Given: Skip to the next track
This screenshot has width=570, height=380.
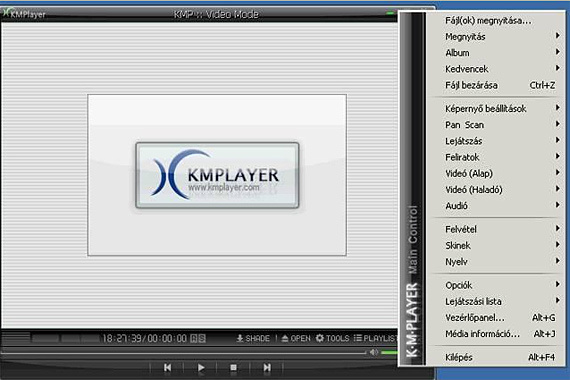Looking at the screenshot, I should pyautogui.click(x=267, y=368).
